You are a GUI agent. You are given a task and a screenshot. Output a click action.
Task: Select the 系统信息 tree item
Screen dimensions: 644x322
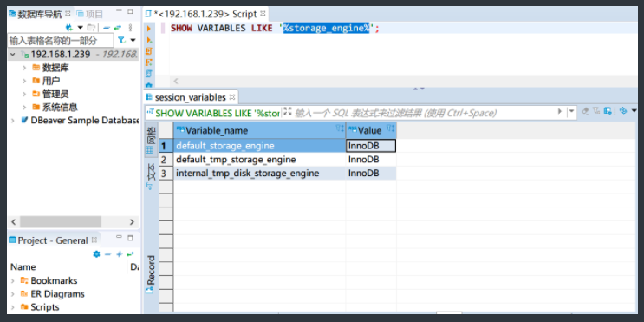[x=60, y=108]
